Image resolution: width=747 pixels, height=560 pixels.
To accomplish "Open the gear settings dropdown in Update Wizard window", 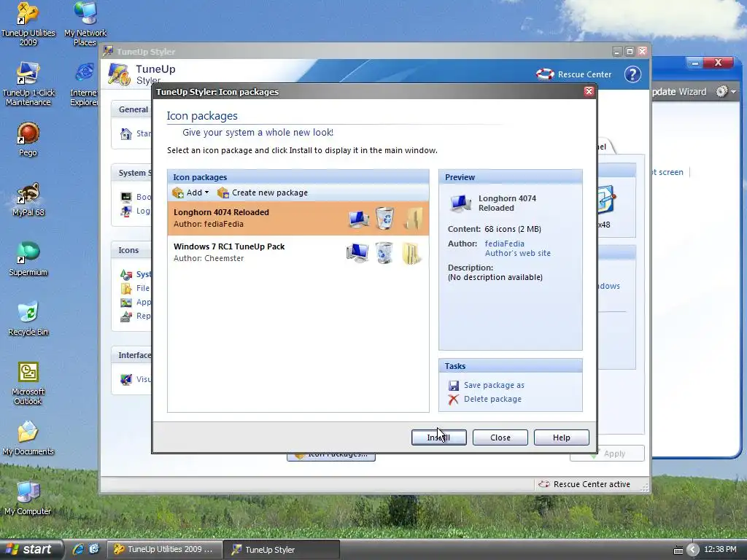I will click(726, 91).
